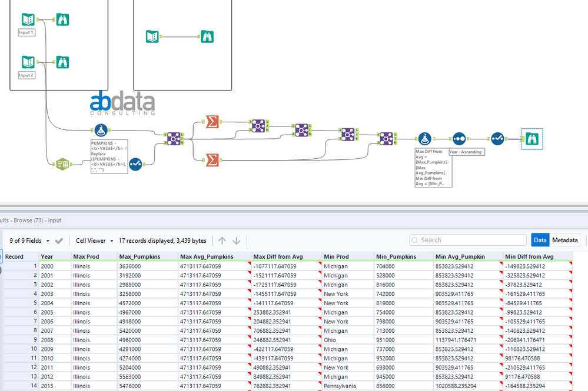Click the Year cell 2000
The image size is (588, 391).
[x=55, y=266]
